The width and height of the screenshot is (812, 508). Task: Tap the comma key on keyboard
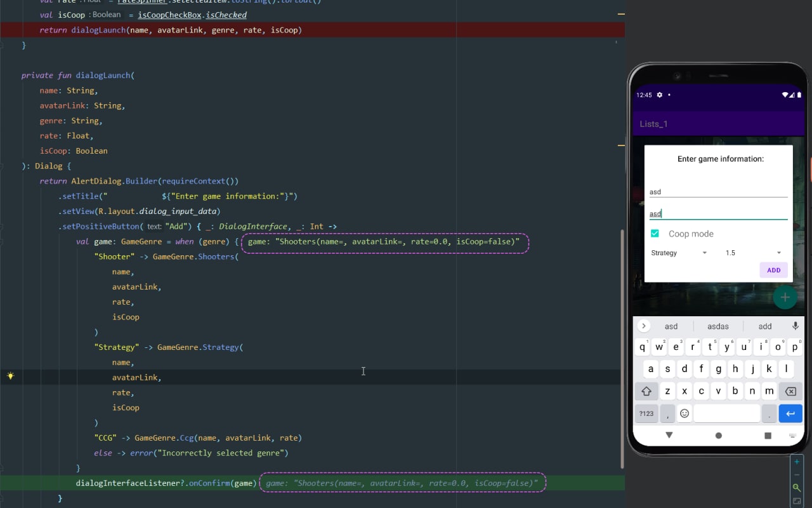(x=667, y=413)
